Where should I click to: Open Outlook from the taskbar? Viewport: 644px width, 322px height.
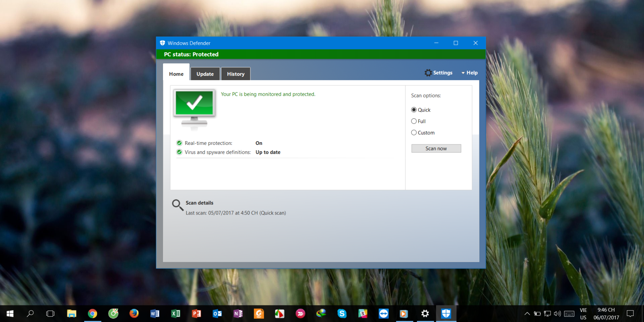click(x=217, y=314)
